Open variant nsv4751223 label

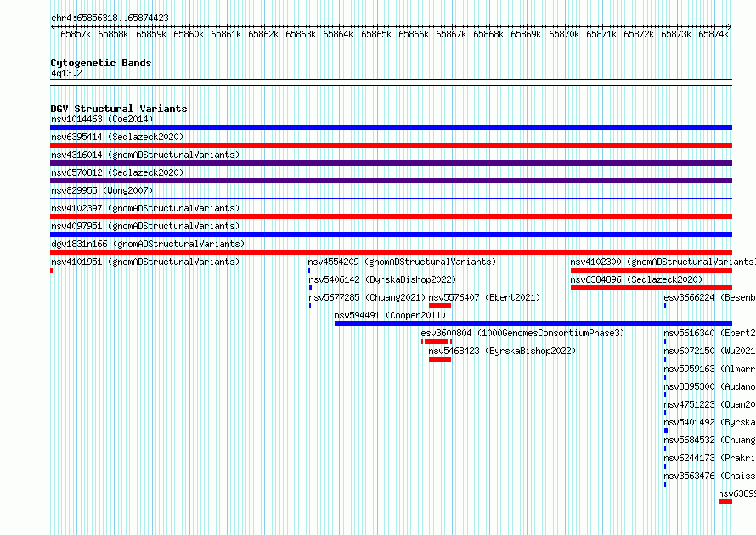coord(710,404)
